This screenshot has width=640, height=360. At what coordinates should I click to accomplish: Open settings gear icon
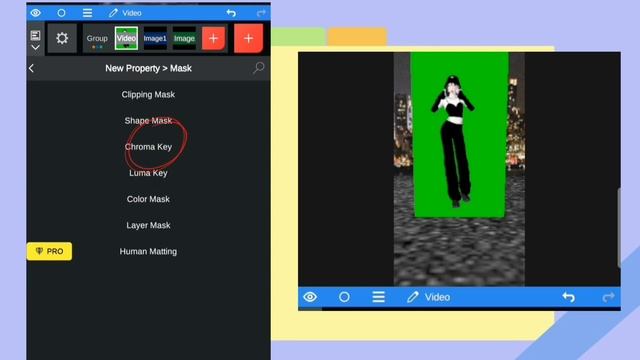click(x=62, y=38)
